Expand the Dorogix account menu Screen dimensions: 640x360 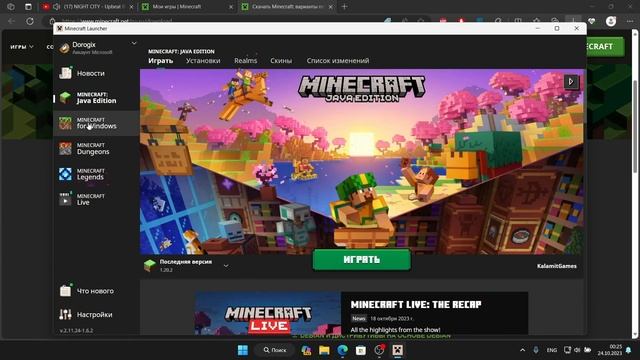click(x=133, y=43)
